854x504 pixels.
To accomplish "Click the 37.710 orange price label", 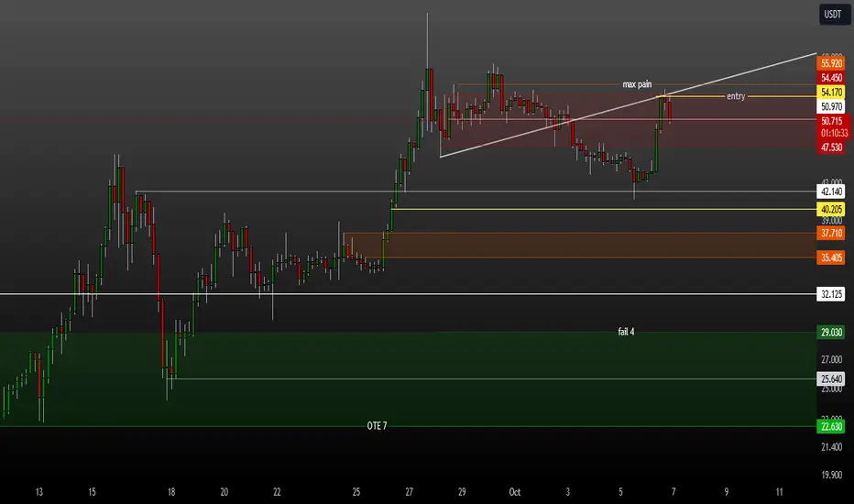I will point(831,233).
